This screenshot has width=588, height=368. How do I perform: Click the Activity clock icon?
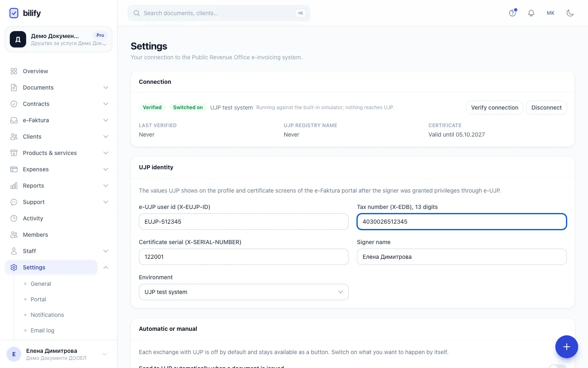[14, 218]
